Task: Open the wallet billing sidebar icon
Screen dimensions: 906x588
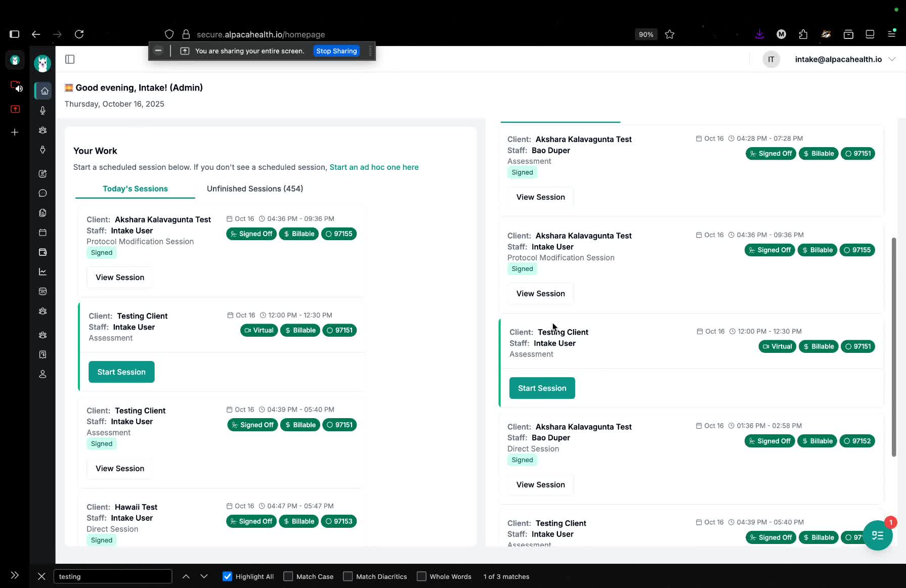Action: point(43,252)
